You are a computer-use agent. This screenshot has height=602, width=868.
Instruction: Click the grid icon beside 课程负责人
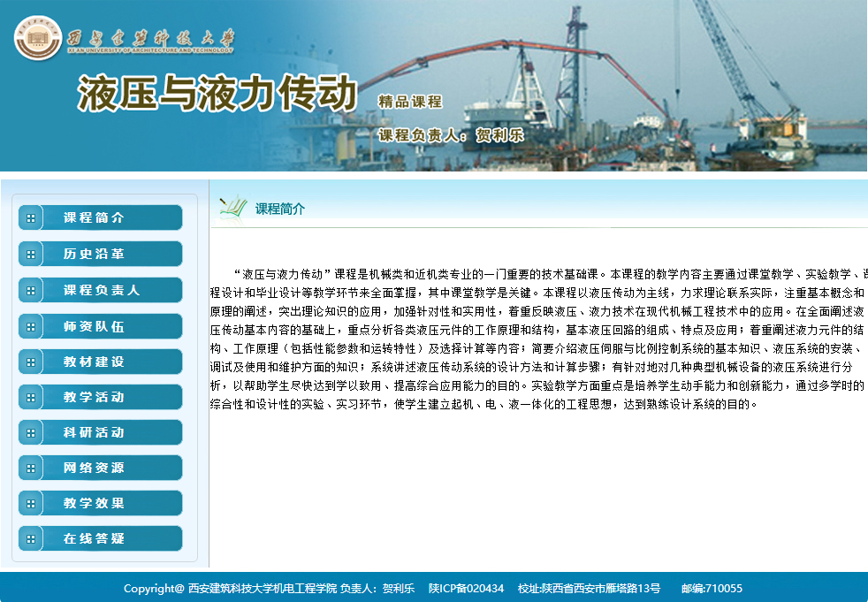point(31,291)
